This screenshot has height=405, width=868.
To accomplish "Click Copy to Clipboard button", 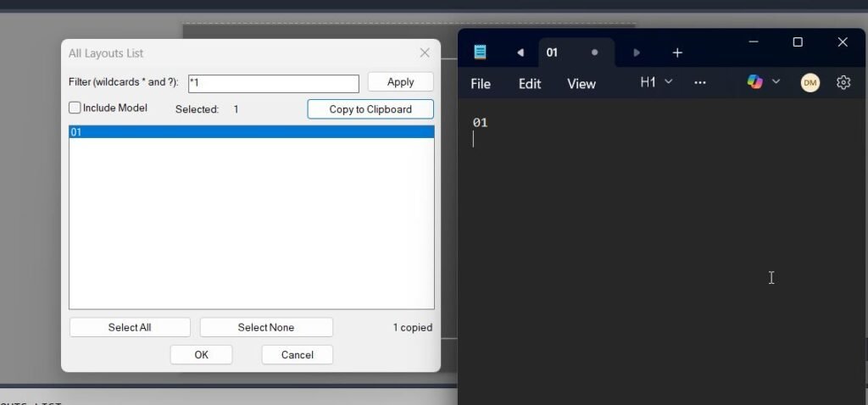I will [x=370, y=109].
